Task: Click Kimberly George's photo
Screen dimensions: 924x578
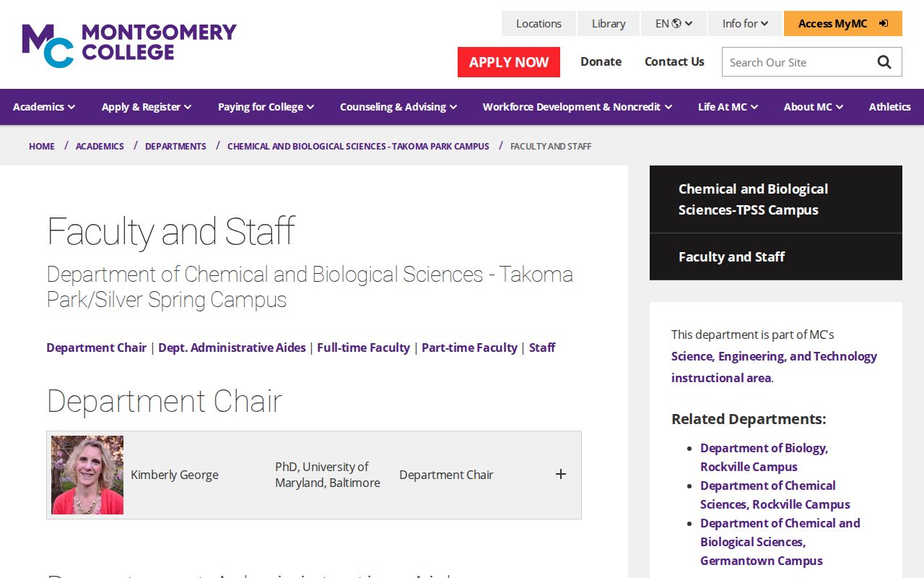Action: [x=87, y=475]
